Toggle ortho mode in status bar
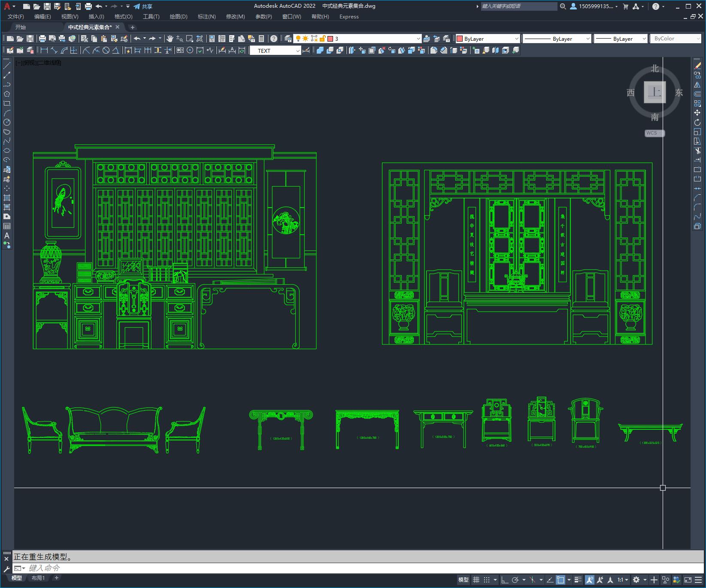Image resolution: width=706 pixels, height=588 pixels. click(x=505, y=580)
